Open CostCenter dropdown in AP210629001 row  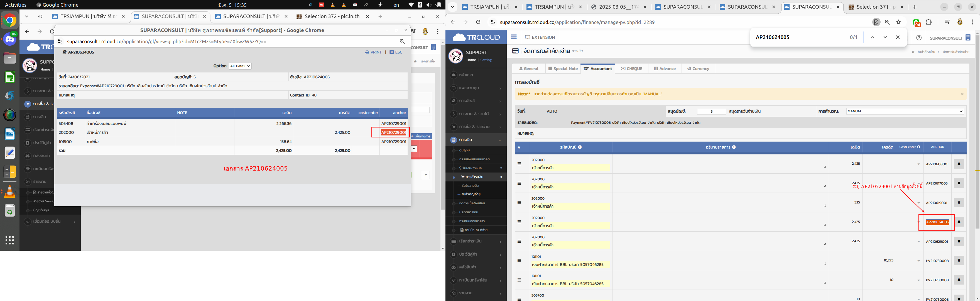point(918,242)
